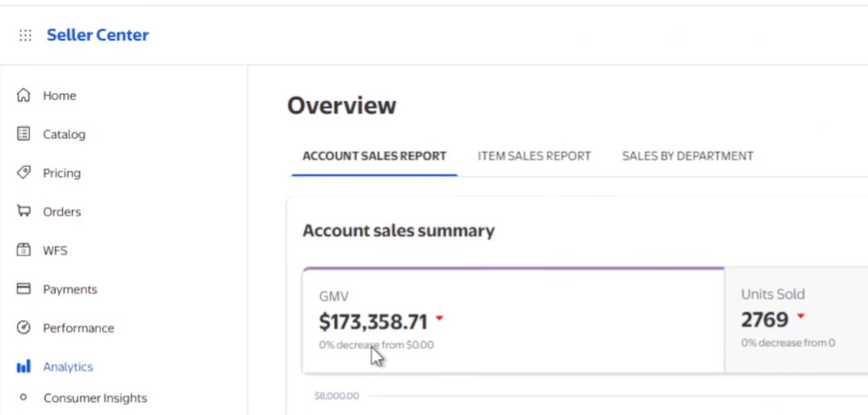Image resolution: width=868 pixels, height=415 pixels.
Task: Click the Payments card icon
Action: click(25, 289)
